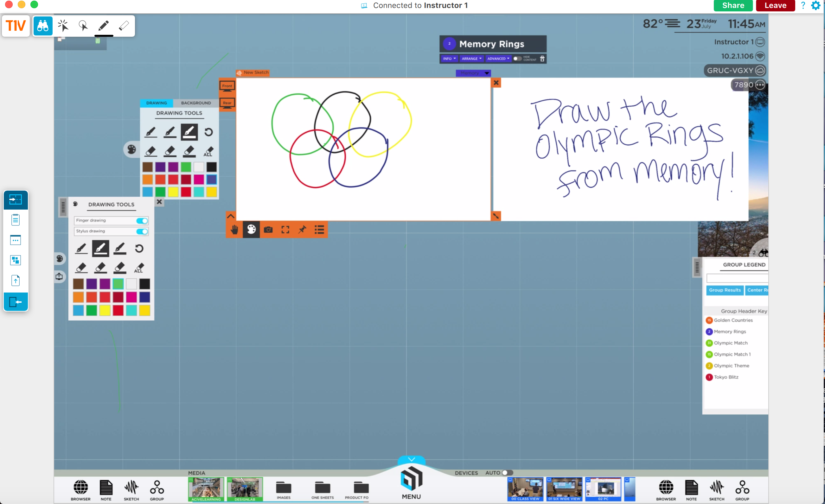Screen dimensions: 825x504
Task: Switch to the DRAWING tab
Action: (x=157, y=103)
